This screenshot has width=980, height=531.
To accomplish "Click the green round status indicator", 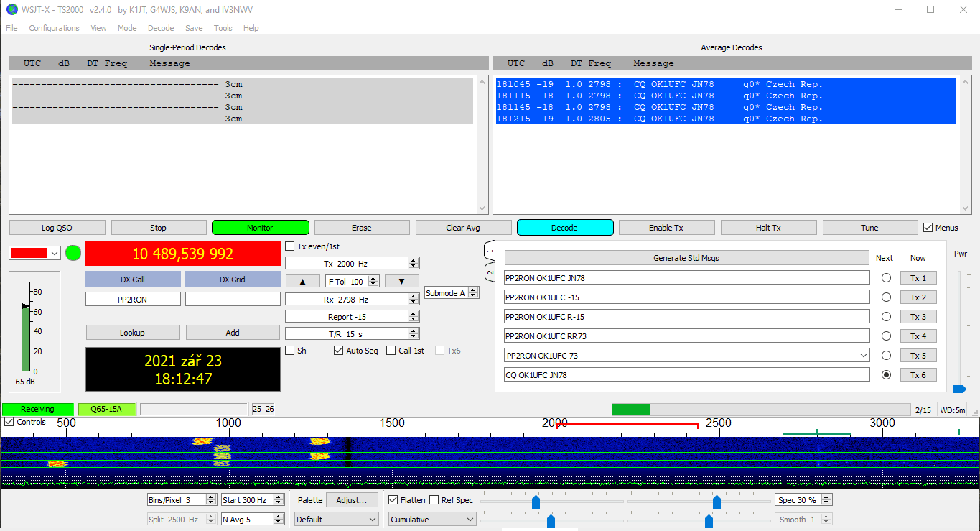I will coord(73,253).
